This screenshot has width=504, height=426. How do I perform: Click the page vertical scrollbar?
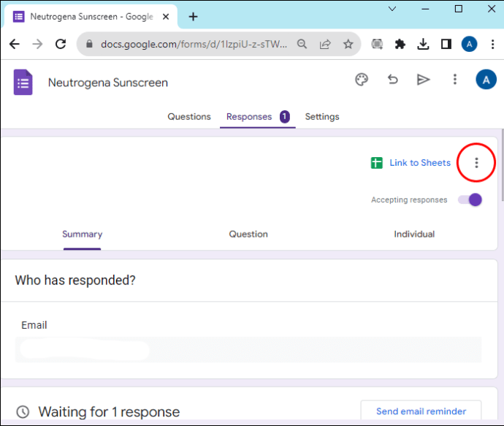point(502,165)
